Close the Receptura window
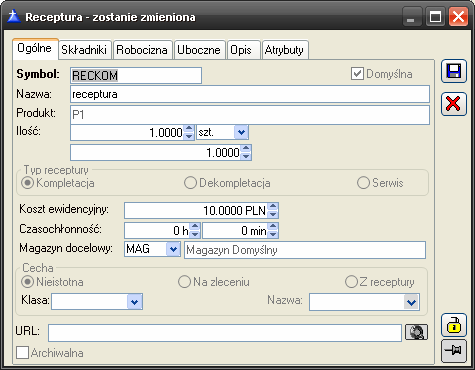This screenshot has width=475, height=370. (x=458, y=17)
